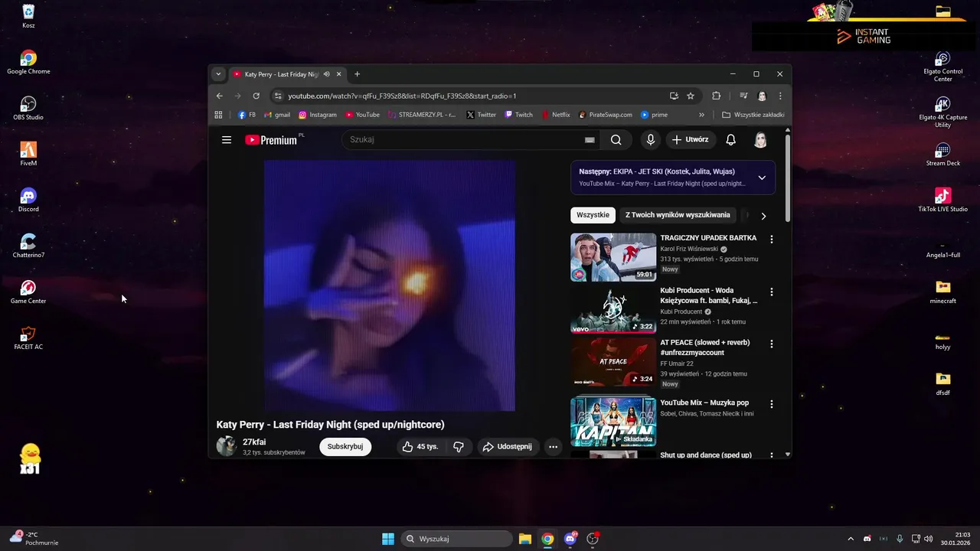The width and height of the screenshot is (980, 551).
Task: Click the Subskrybuj button
Action: click(345, 447)
